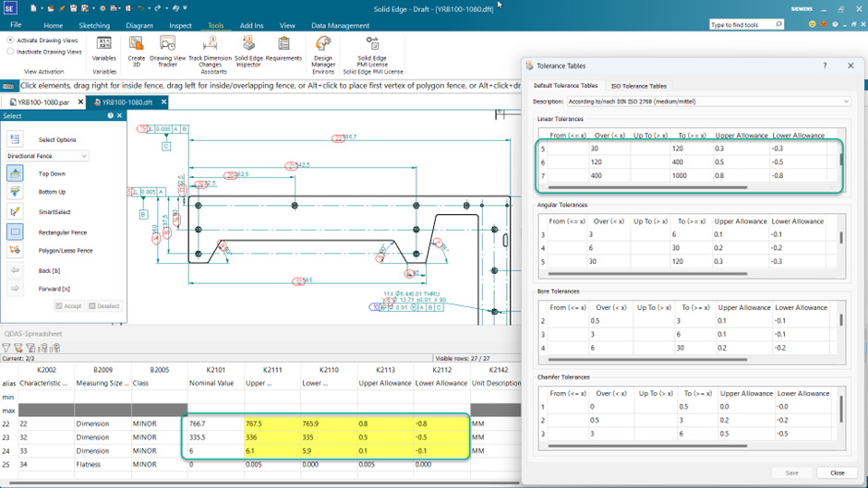
Task: Start the Solid Edge Inspector
Action: point(248,52)
